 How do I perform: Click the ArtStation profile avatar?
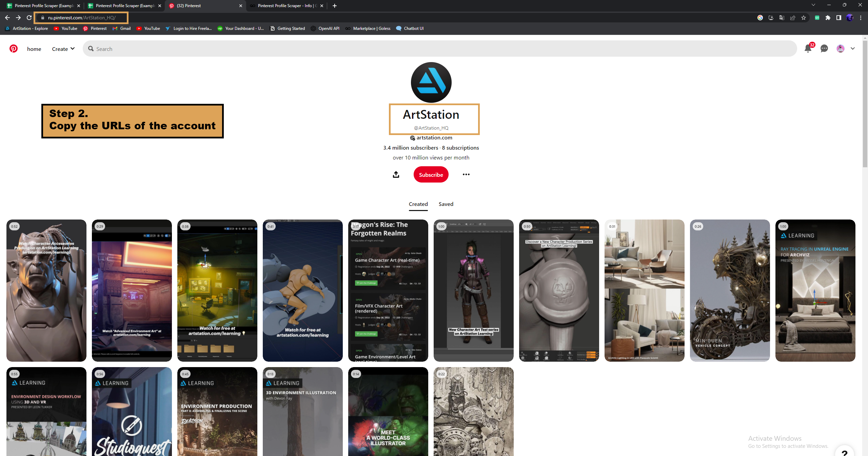pyautogui.click(x=431, y=82)
